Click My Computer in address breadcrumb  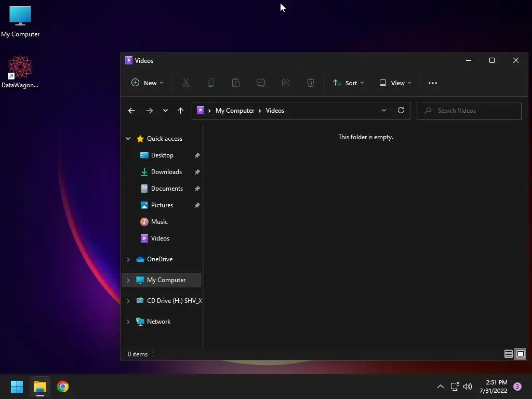tap(235, 111)
